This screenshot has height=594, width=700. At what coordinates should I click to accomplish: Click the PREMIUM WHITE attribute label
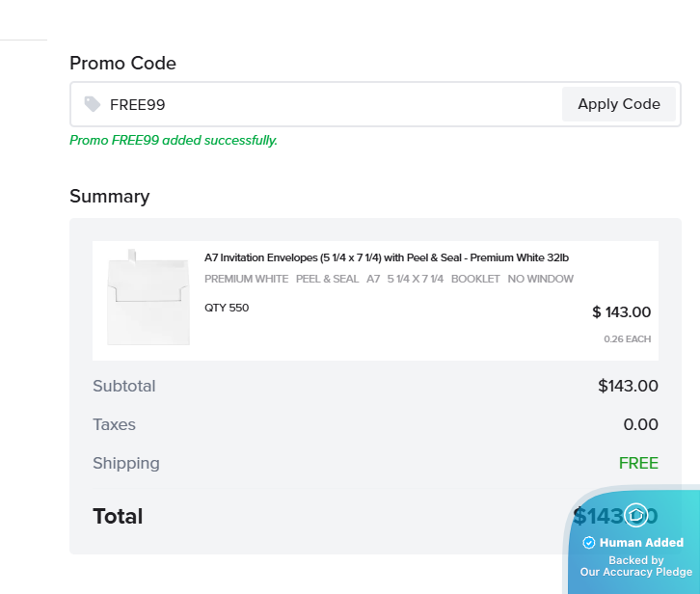coord(246,279)
